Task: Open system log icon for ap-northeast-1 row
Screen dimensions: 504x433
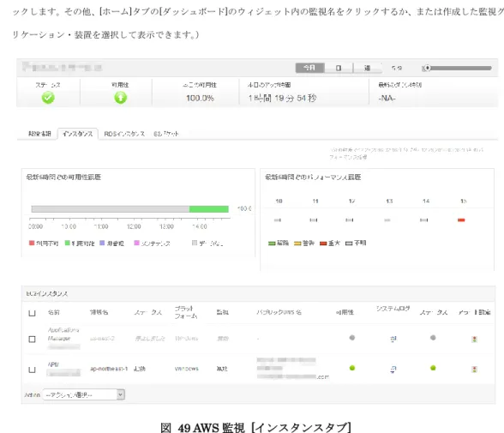Action: pyautogui.click(x=393, y=370)
